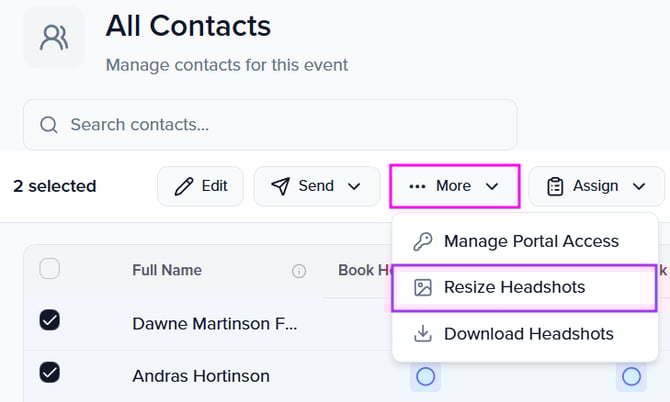The width and height of the screenshot is (670, 402).
Task: Click the pencil icon on Edit
Action: click(184, 186)
